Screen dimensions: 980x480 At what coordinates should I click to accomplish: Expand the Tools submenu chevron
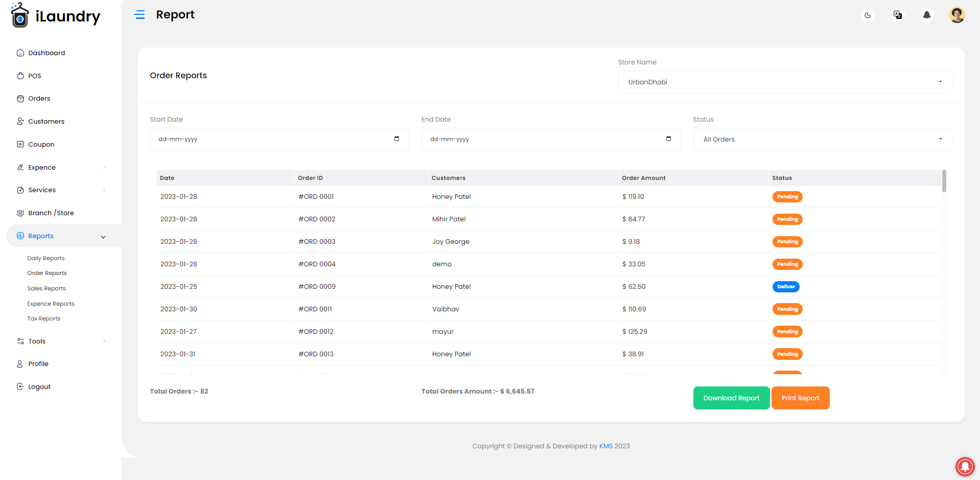pyautogui.click(x=104, y=341)
